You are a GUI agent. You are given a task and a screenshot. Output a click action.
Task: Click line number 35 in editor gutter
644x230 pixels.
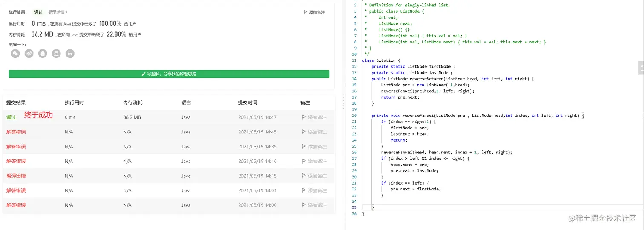click(354, 207)
